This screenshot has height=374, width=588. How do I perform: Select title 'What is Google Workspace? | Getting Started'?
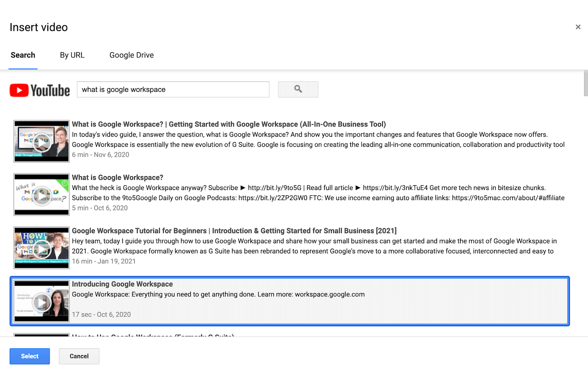[x=229, y=124]
